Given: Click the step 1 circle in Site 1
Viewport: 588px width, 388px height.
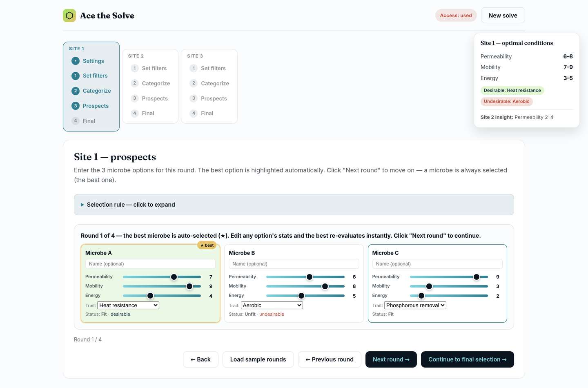Looking at the screenshot, I should pyautogui.click(x=76, y=76).
